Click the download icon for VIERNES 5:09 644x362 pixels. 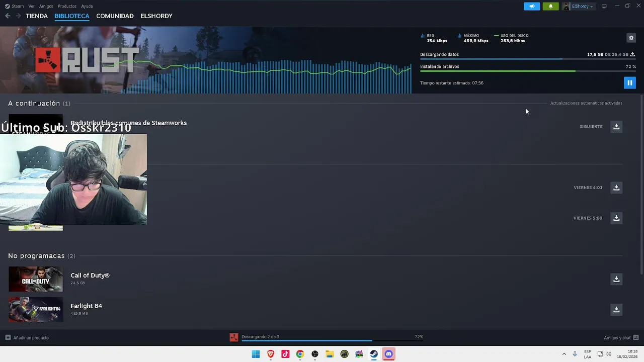pyautogui.click(x=616, y=218)
